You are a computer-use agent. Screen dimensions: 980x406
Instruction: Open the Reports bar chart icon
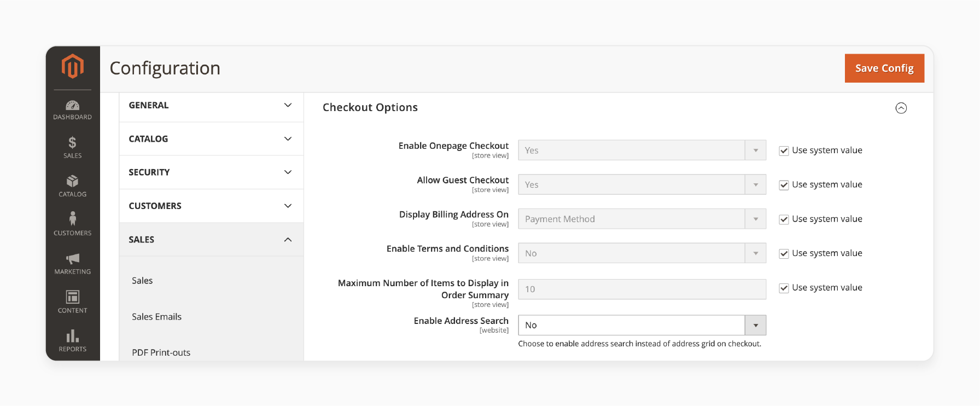coord(72,335)
